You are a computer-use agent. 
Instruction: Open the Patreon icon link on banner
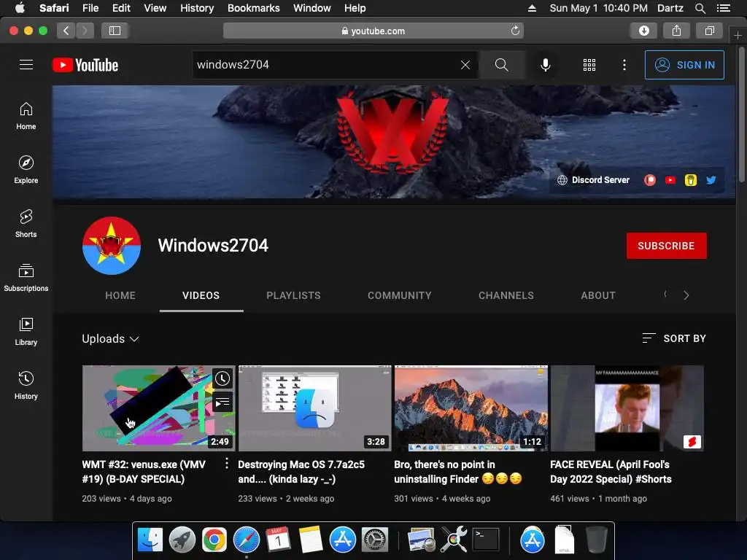(650, 180)
